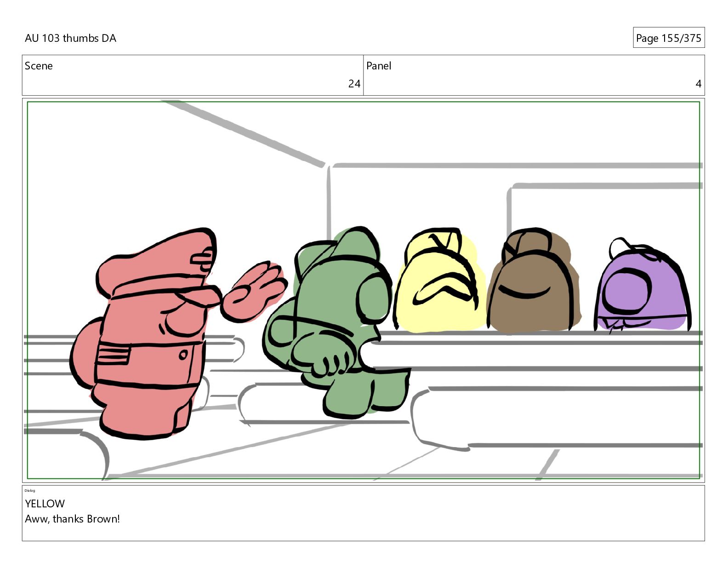
Task: Click the yellow character in the storyboard
Action: point(439,281)
